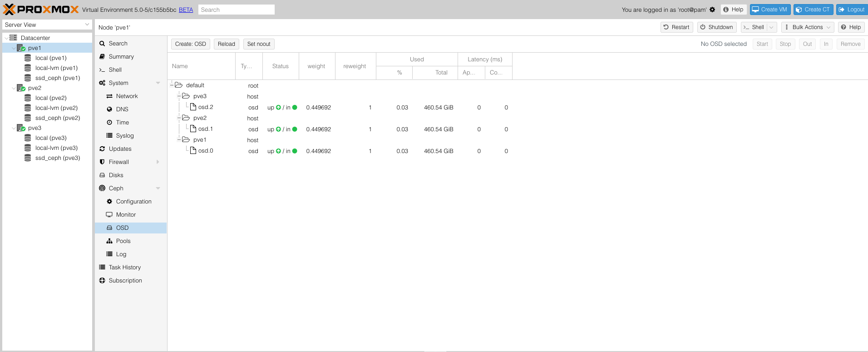Click storage icon for local (pve1)

click(x=28, y=58)
